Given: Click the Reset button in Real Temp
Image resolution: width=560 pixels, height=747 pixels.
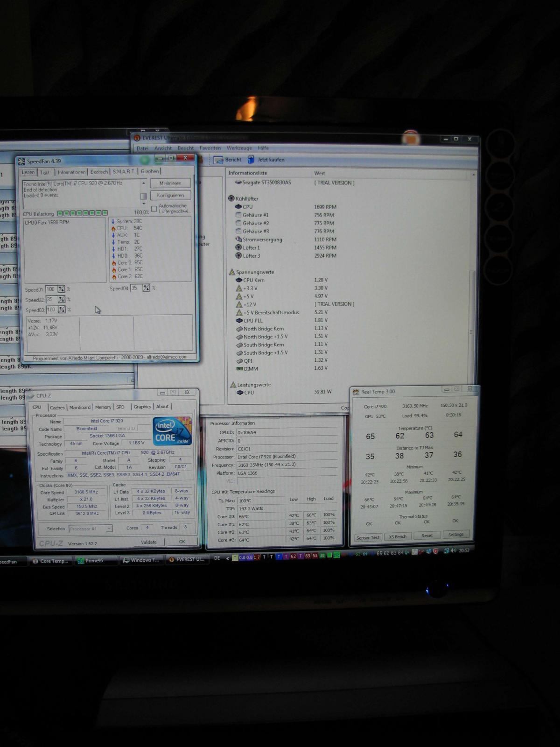Looking at the screenshot, I should pos(427,536).
